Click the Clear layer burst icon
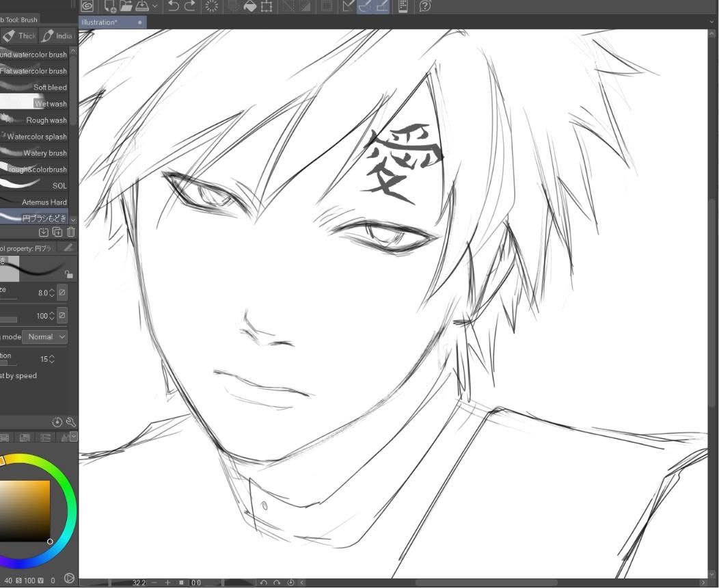Viewport: 719px width, 588px height. [x=211, y=6]
